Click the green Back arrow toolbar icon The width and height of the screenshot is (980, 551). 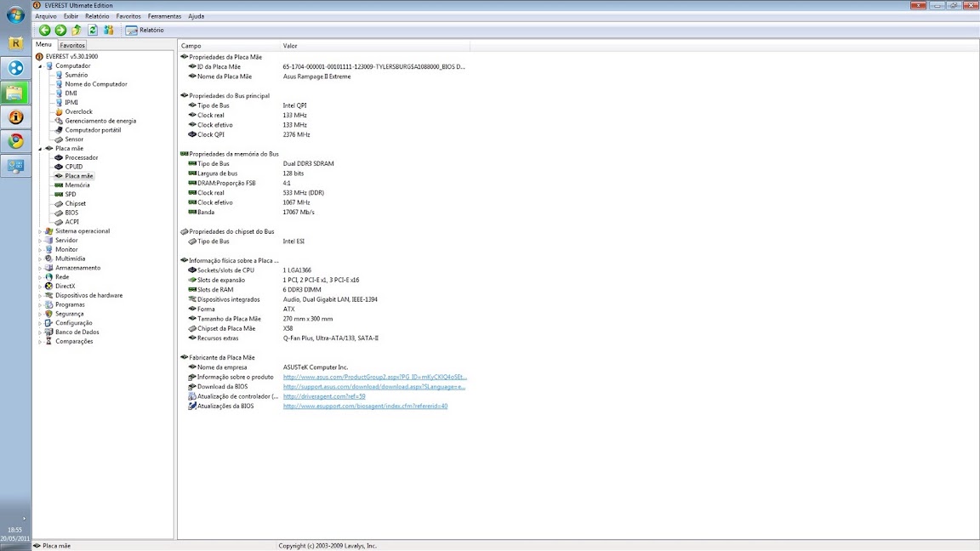click(x=44, y=30)
